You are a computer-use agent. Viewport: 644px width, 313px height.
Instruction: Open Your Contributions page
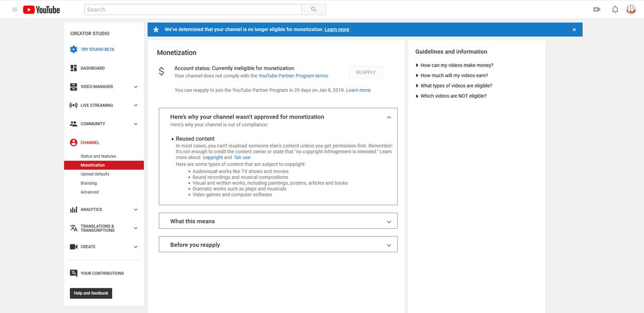[x=102, y=273]
